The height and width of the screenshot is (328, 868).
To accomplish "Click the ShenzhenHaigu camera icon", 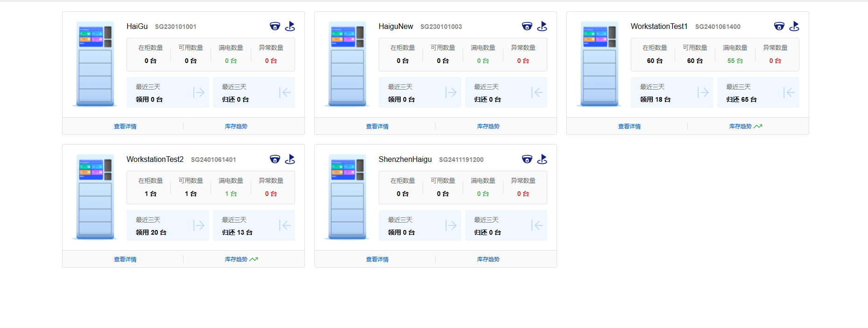I will click(x=527, y=160).
